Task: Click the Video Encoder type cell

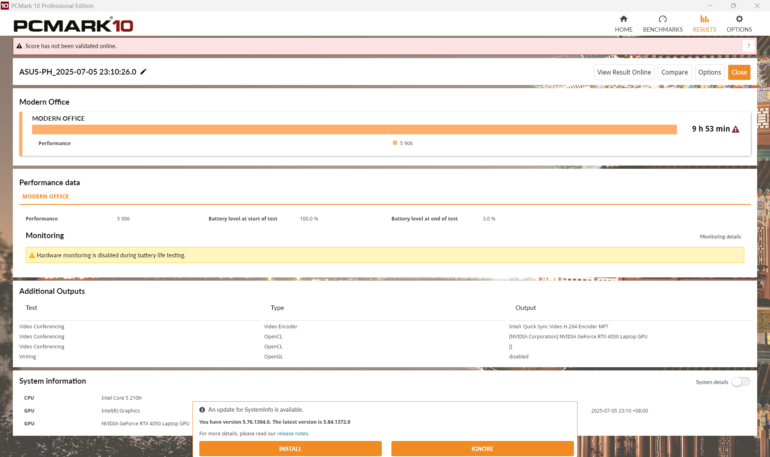Action: [280, 326]
